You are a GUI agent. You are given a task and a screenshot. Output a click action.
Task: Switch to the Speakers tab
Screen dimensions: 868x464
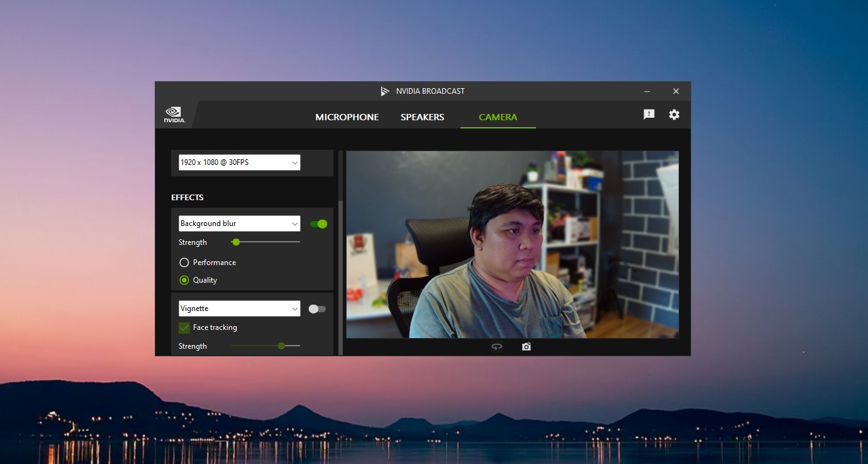coord(423,117)
